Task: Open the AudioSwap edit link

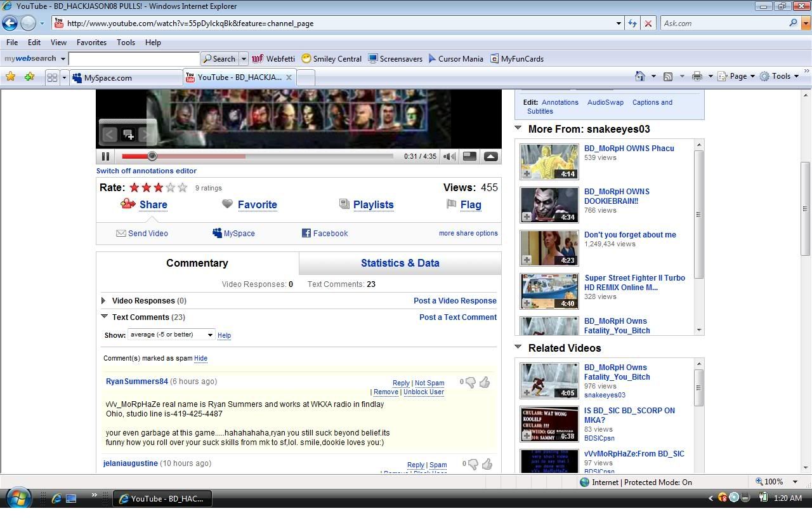Action: coord(605,102)
